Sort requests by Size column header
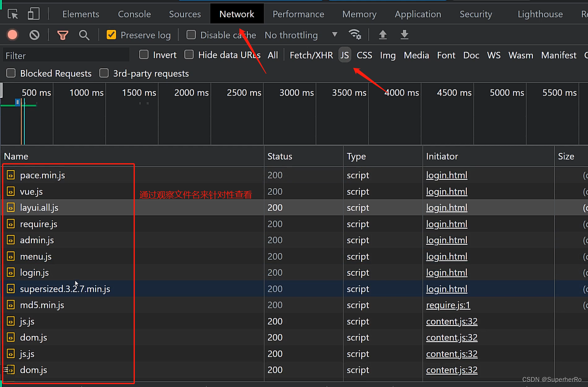 pos(571,156)
